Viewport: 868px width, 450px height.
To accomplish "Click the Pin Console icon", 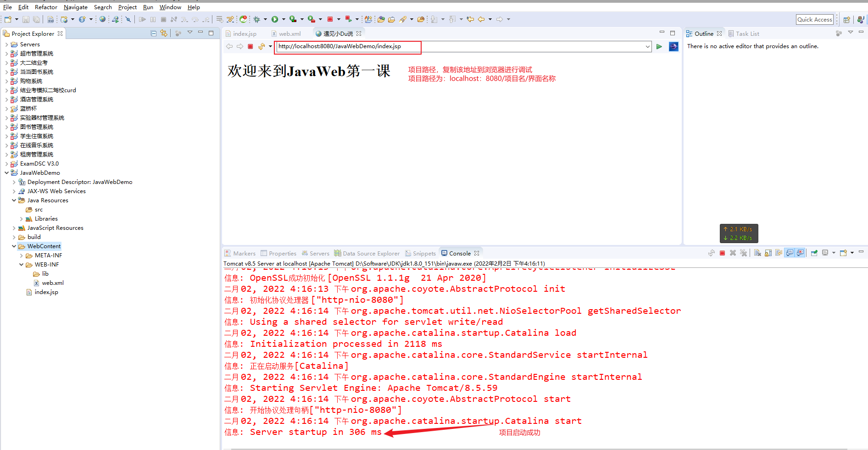I will 814,253.
